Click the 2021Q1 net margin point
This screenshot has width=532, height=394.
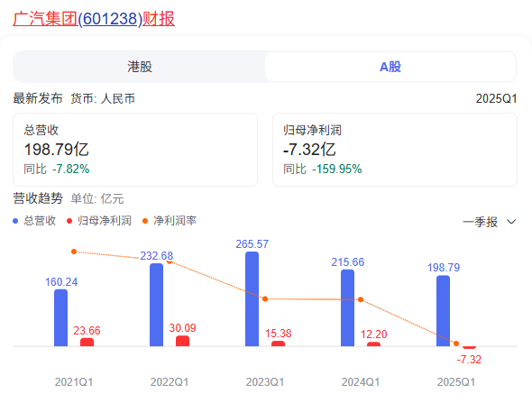(74, 252)
